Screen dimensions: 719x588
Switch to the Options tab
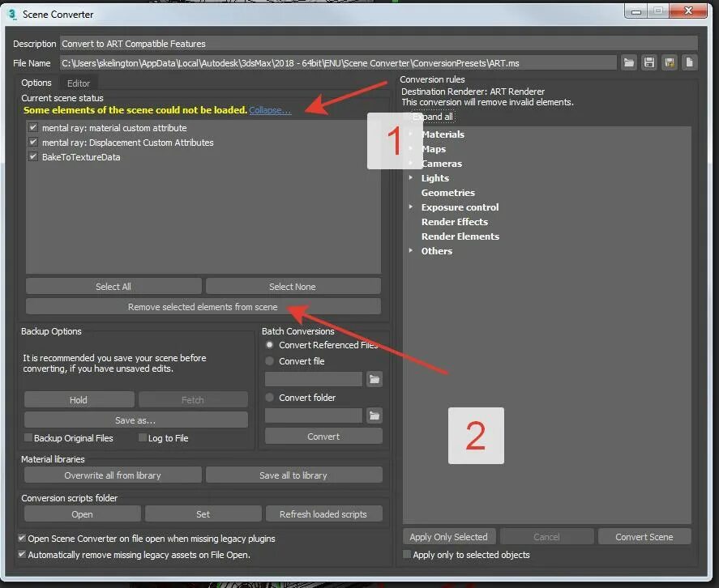point(36,83)
